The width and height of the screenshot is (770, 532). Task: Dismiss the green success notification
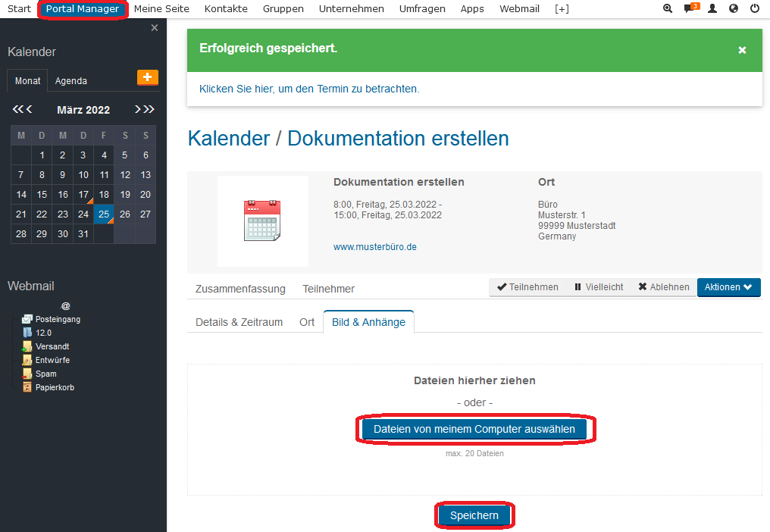(x=742, y=50)
